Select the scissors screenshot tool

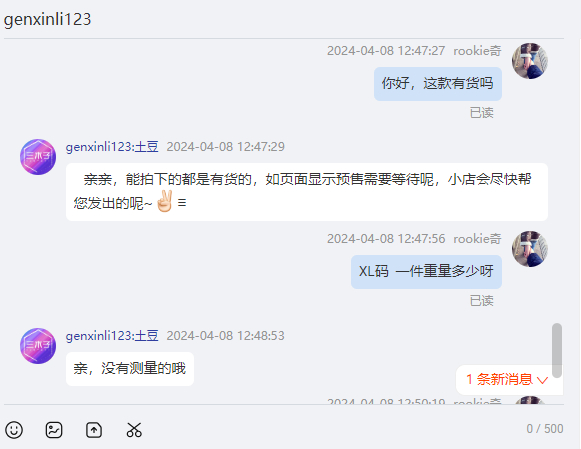tap(134, 430)
